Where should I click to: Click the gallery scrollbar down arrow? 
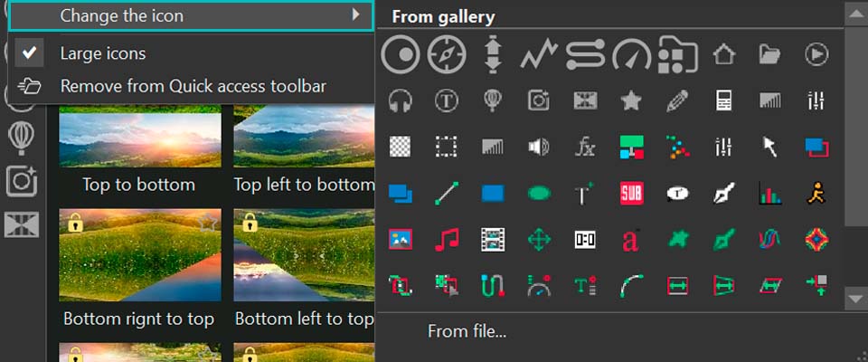pyautogui.click(x=856, y=300)
